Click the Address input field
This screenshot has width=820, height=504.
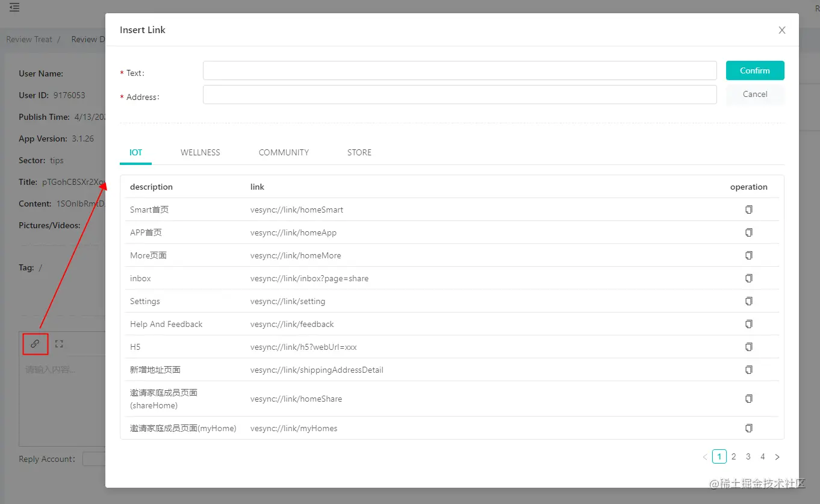pyautogui.click(x=459, y=94)
